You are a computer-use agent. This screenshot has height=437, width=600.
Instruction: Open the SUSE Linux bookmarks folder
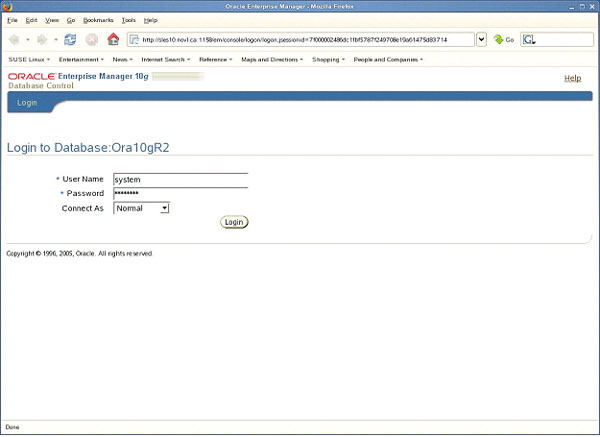coord(29,60)
